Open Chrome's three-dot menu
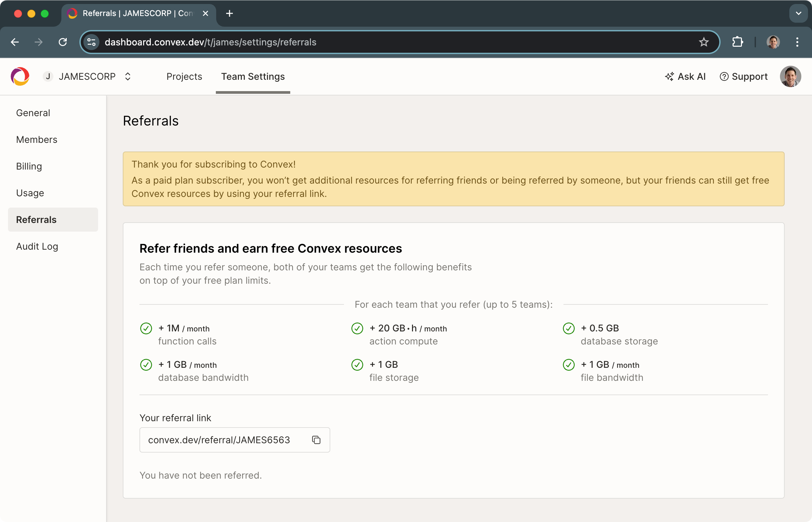 [x=797, y=42]
